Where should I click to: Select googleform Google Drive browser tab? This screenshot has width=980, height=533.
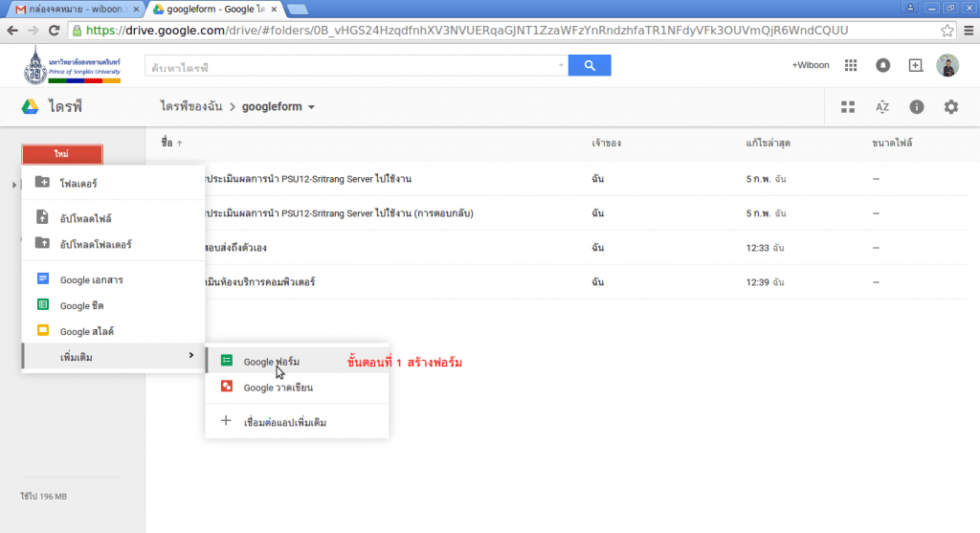(212, 9)
